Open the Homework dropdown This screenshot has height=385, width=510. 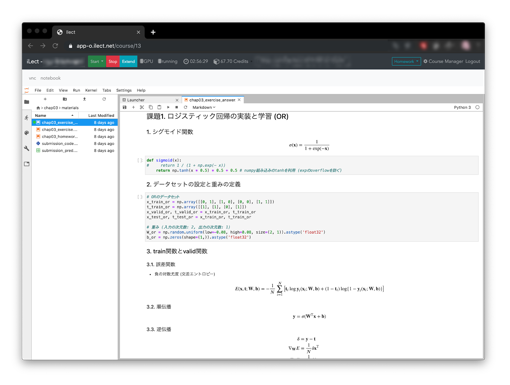point(406,61)
